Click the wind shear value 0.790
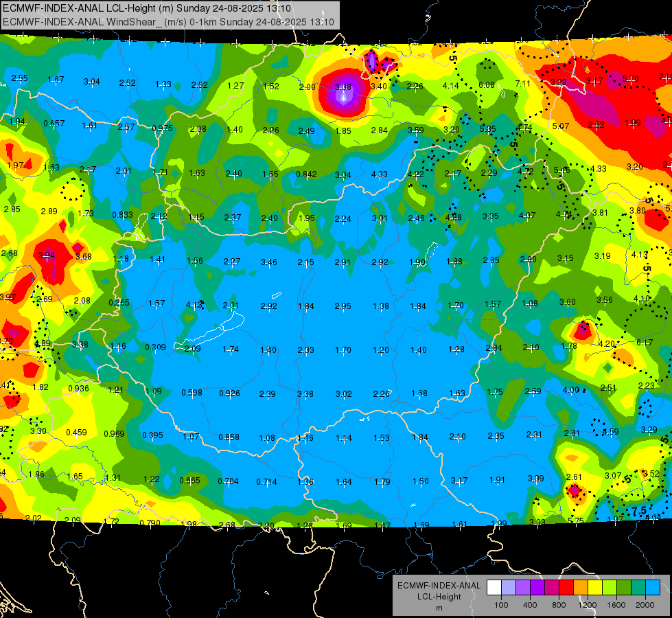 [x=150, y=523]
